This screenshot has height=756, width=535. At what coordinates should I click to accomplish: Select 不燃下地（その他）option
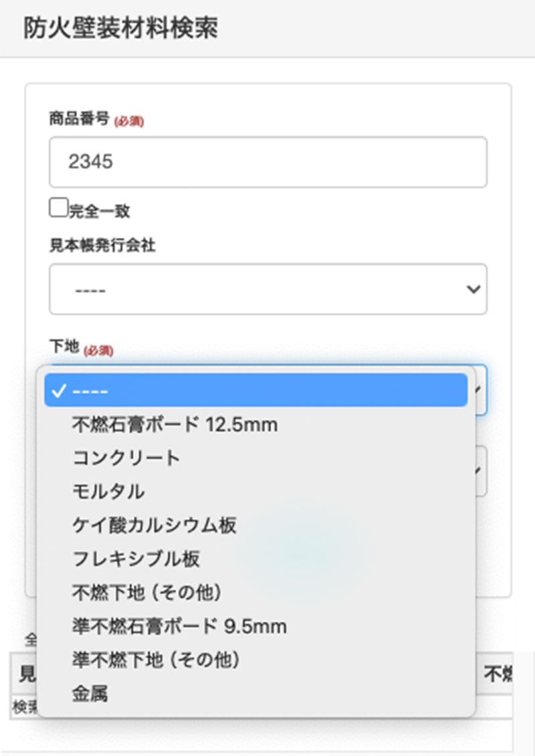(x=146, y=592)
